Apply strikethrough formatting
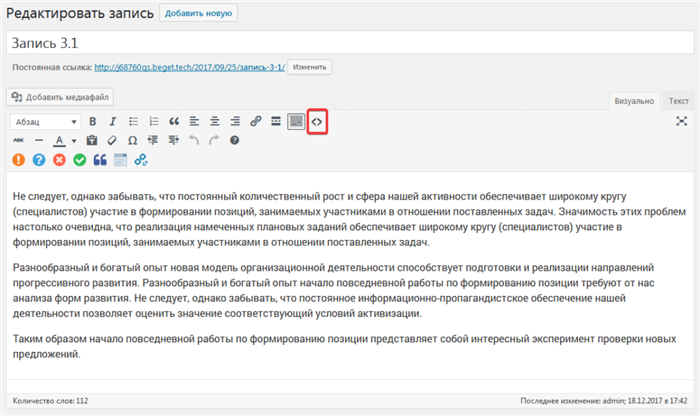The width and height of the screenshot is (700, 416). [x=18, y=141]
